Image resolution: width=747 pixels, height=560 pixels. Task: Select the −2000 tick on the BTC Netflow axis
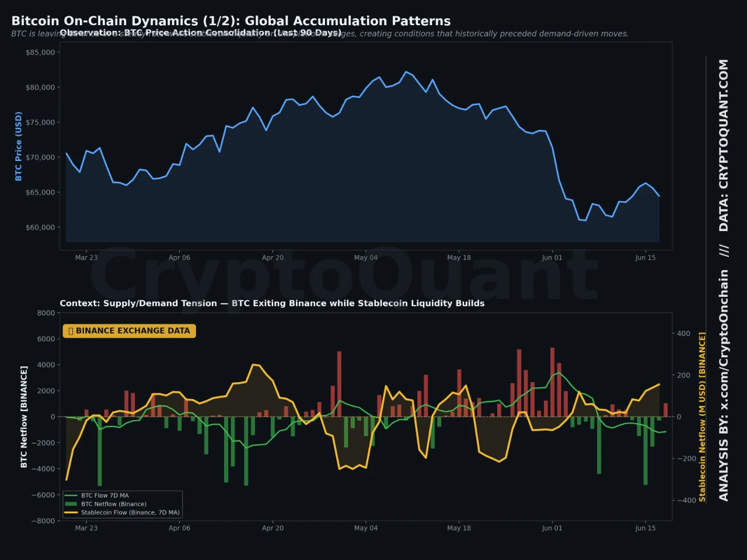coord(43,443)
